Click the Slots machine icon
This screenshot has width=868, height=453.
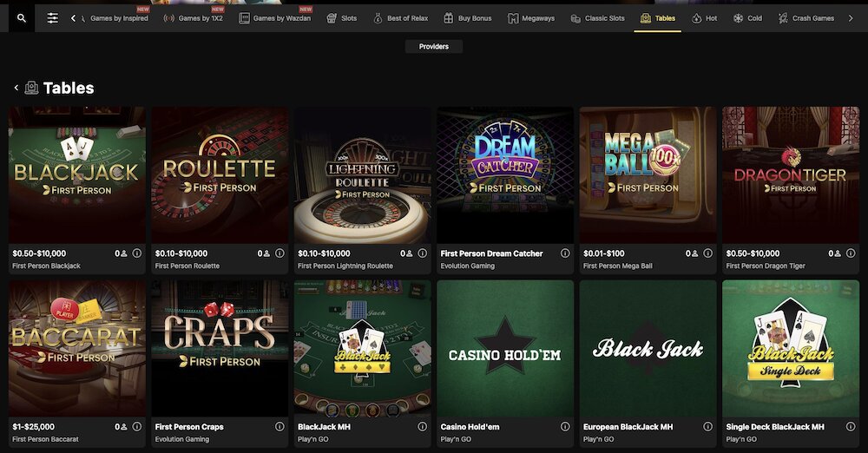click(x=332, y=18)
